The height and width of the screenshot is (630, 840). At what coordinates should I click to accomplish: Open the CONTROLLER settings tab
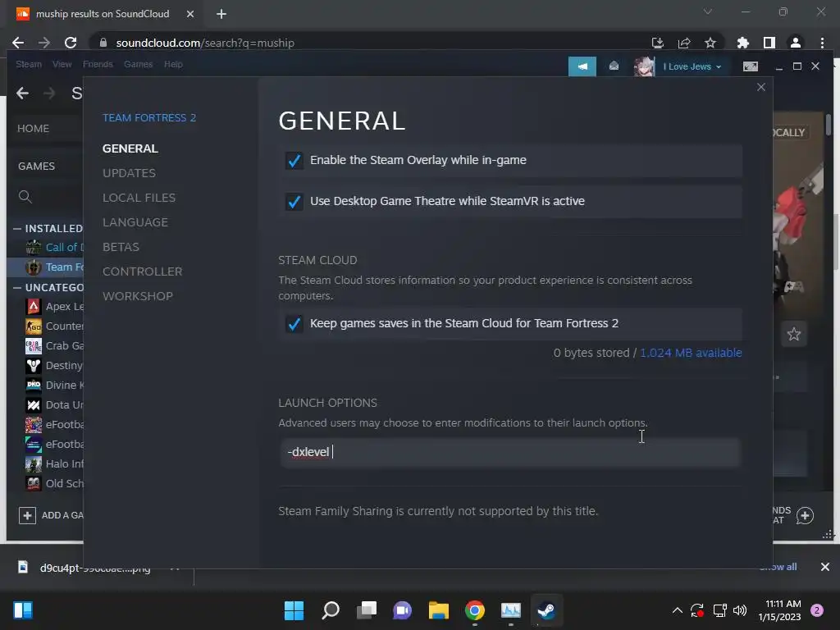pyautogui.click(x=142, y=272)
